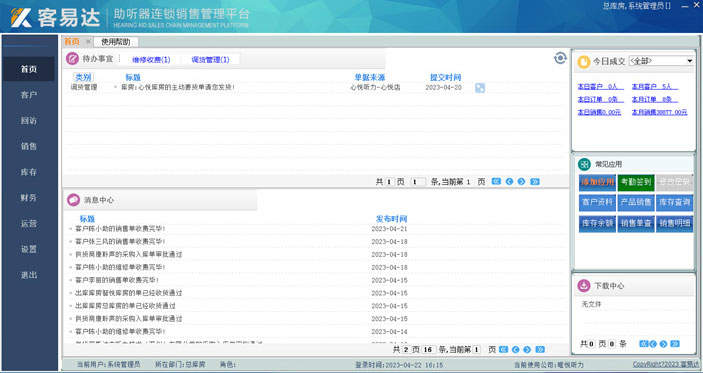Open message 出库库房总库房的单已经收货通过
The width and height of the screenshot is (703, 373).
pyautogui.click(x=125, y=306)
